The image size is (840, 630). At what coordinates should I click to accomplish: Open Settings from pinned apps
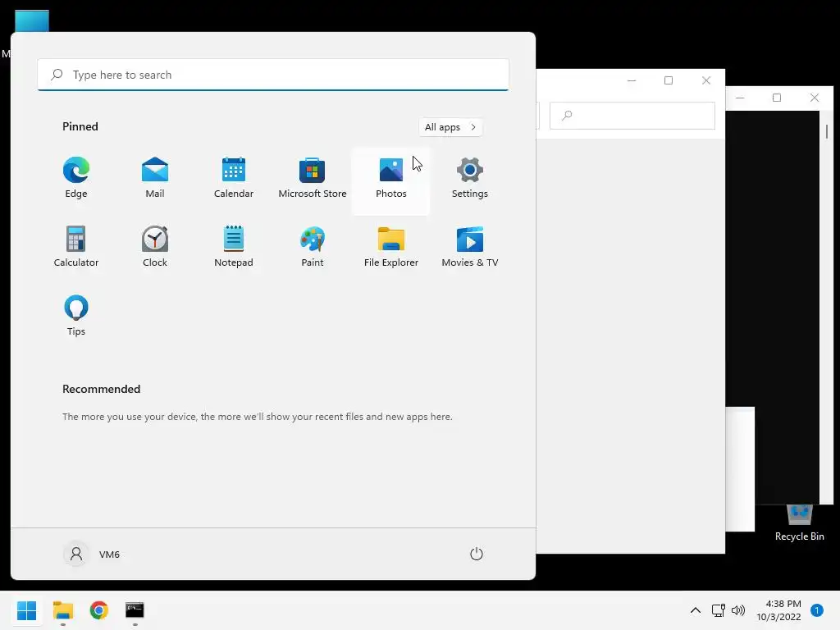click(x=470, y=178)
